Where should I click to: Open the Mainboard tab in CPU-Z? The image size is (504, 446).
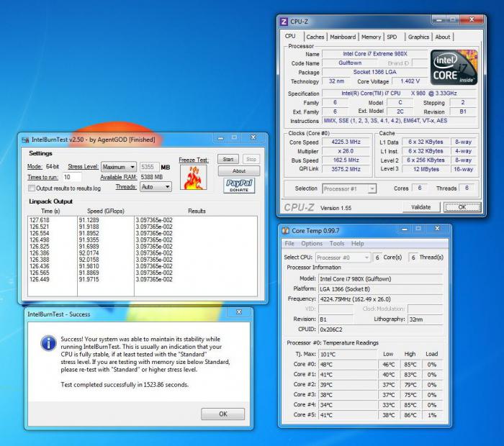pos(343,37)
